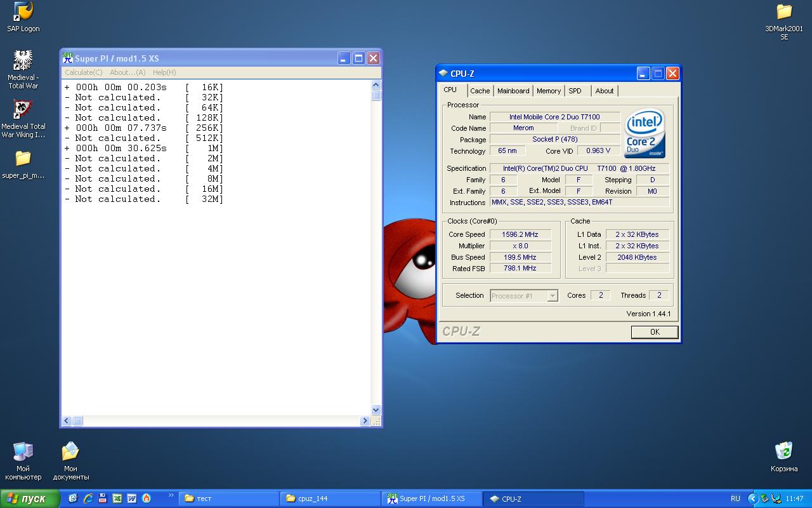This screenshot has width=812, height=508.
Task: Open Medieval Total War Viking Invasion shortcut
Action: pos(23,119)
